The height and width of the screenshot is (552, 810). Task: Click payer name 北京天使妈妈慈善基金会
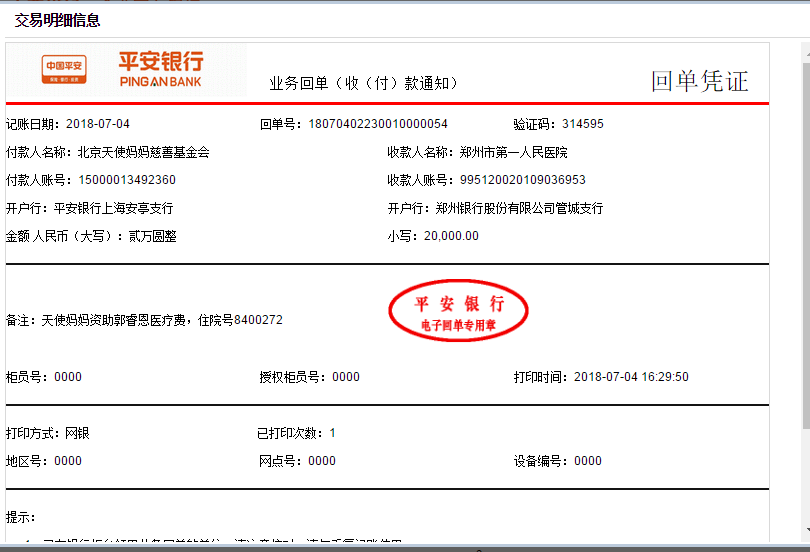click(144, 152)
